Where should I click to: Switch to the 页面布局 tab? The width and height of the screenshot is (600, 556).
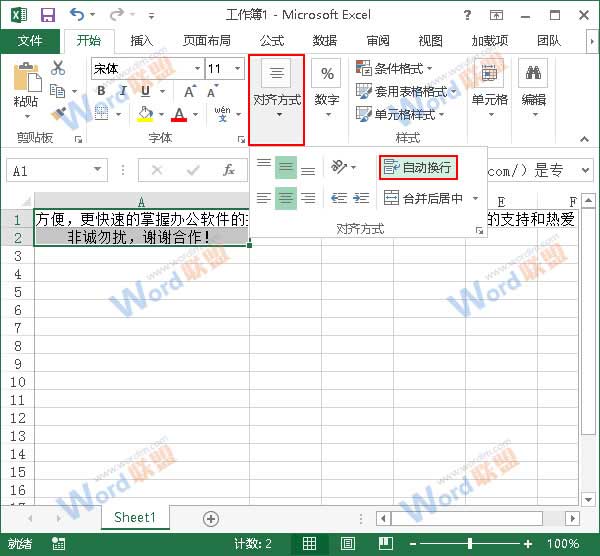[207, 41]
